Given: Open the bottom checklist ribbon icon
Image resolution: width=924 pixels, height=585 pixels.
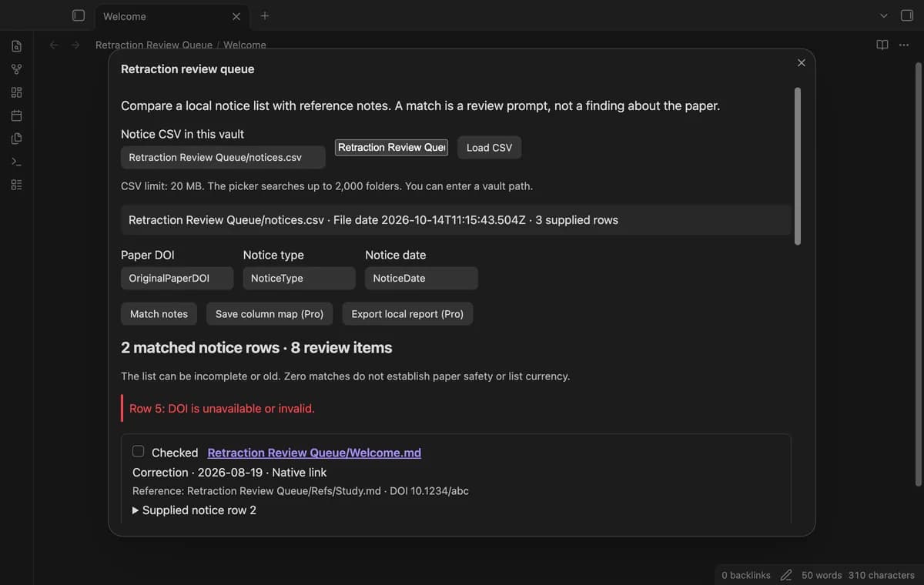Looking at the screenshot, I should coord(16,185).
